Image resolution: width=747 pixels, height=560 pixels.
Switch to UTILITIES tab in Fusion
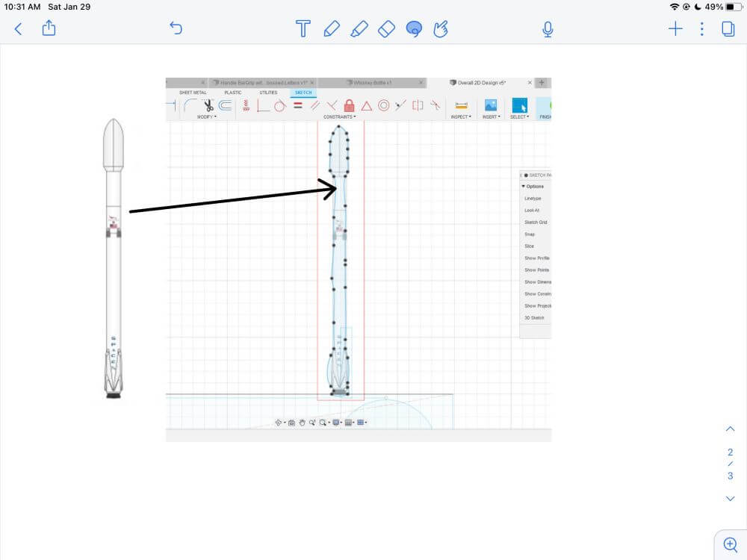click(268, 93)
